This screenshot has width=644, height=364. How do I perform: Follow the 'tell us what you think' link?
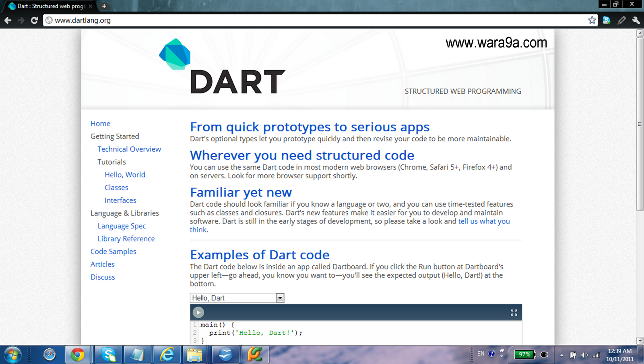pos(484,221)
